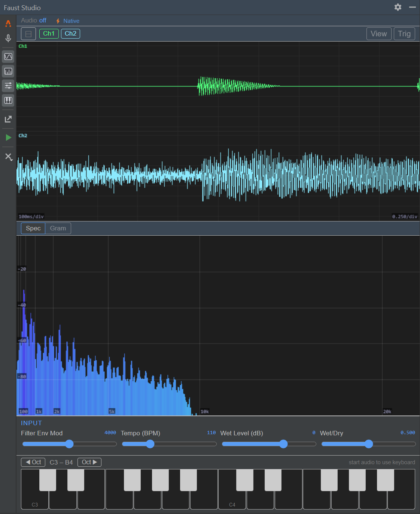Click the 10k frequency marker
The height and width of the screenshot is (514, 420).
pos(205,411)
